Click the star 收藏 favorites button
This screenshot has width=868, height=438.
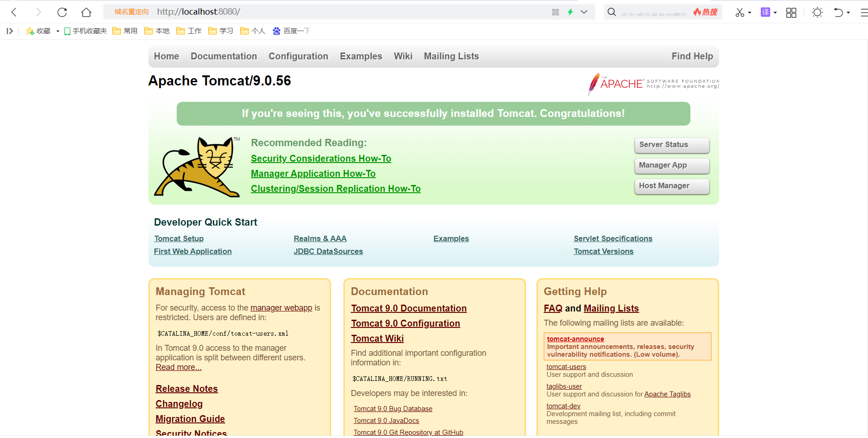38,31
